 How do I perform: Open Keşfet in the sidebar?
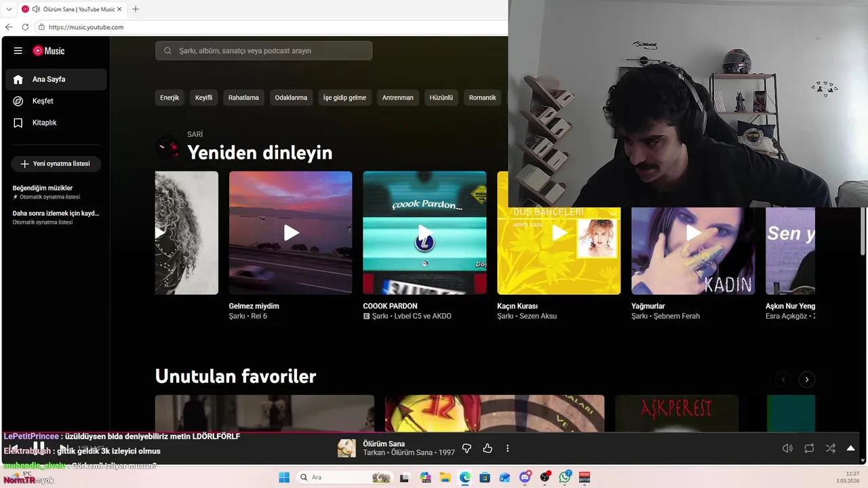pos(56,101)
